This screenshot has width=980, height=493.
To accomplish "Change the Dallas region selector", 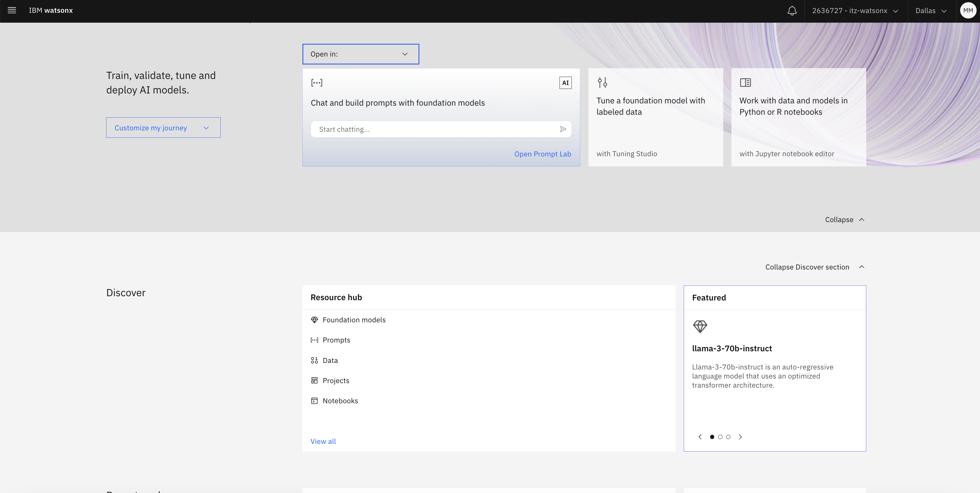I will pos(931,11).
